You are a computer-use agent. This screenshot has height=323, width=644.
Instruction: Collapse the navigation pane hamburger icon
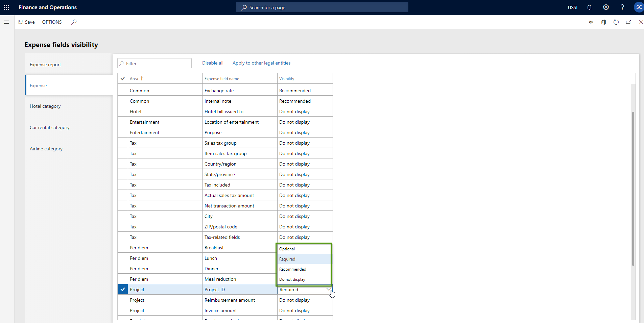pyautogui.click(x=6, y=22)
